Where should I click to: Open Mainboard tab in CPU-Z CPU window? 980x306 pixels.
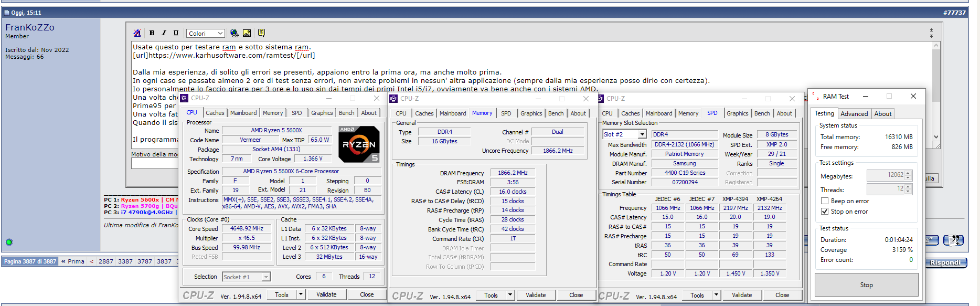(x=243, y=113)
